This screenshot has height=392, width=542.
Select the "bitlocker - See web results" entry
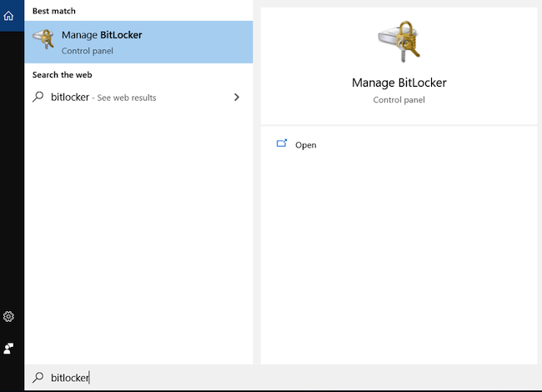pos(138,97)
